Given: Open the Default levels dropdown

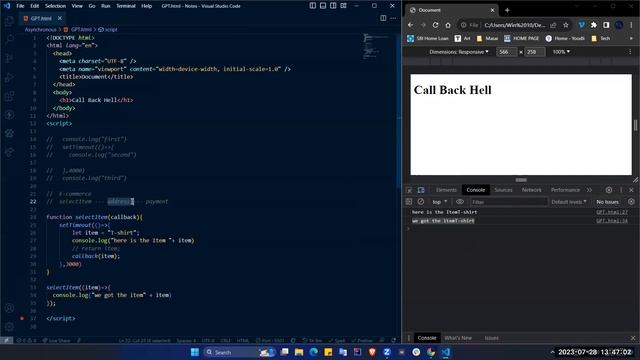Looking at the screenshot, I should click(x=569, y=202).
